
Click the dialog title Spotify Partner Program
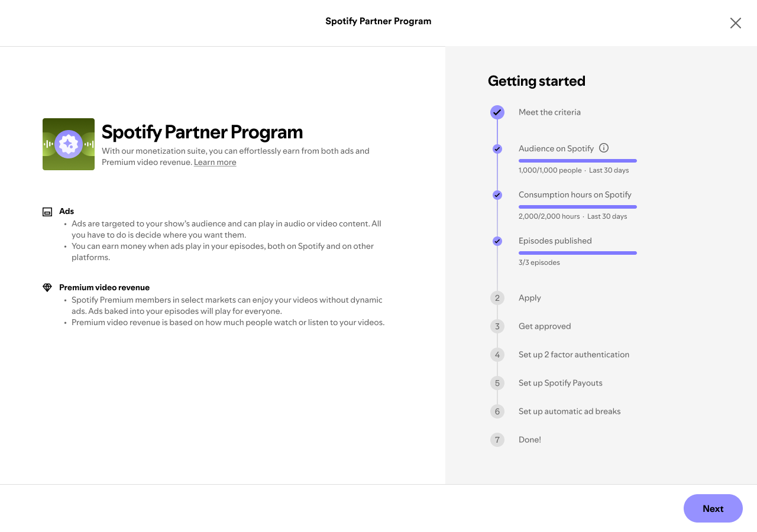[x=378, y=21]
